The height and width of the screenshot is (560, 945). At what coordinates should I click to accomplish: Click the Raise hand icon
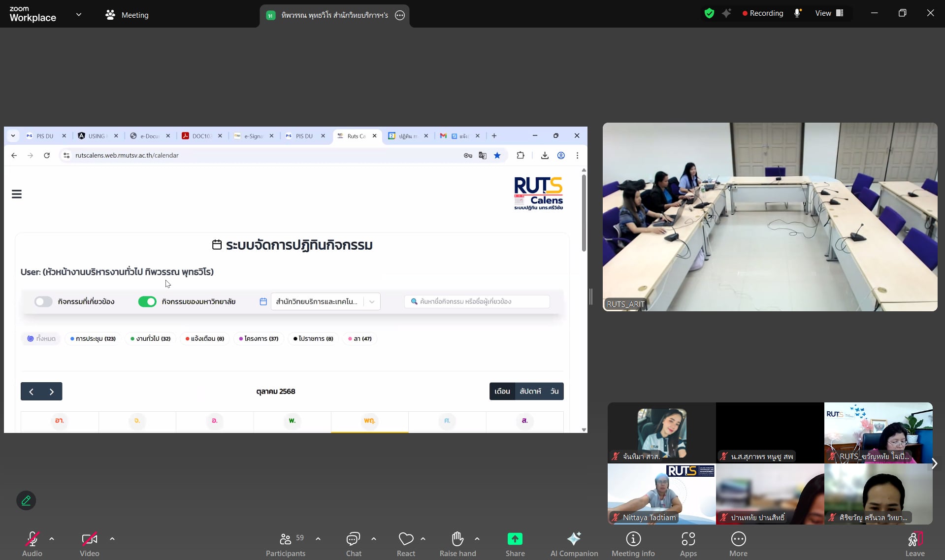(x=457, y=539)
